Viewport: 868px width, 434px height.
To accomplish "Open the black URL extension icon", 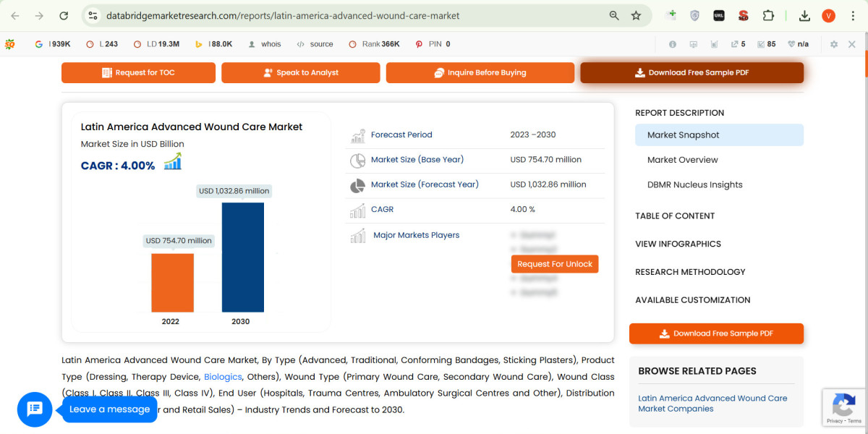I will click(x=719, y=15).
